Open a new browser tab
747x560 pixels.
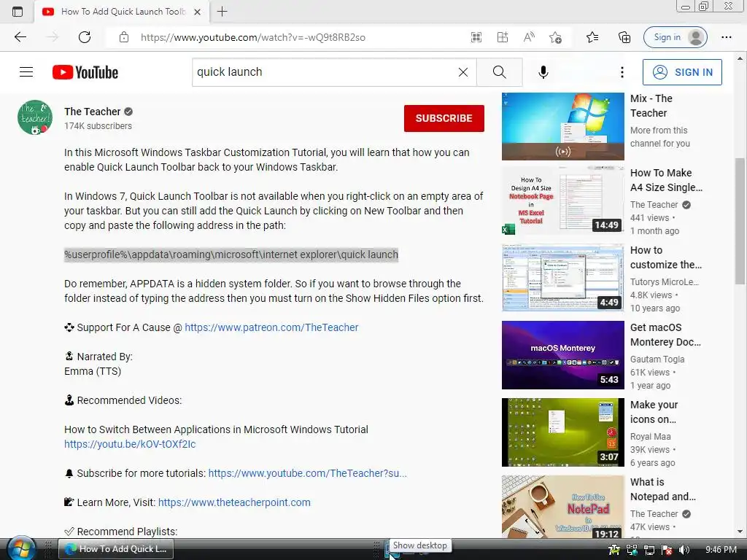coord(222,12)
